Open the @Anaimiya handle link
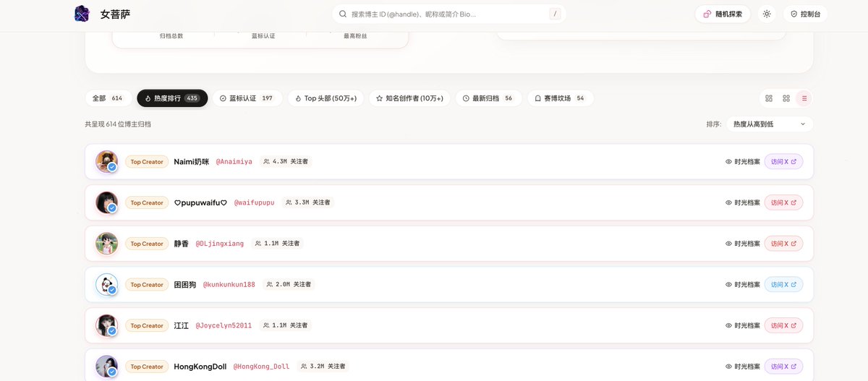This screenshot has width=868, height=381. (234, 162)
